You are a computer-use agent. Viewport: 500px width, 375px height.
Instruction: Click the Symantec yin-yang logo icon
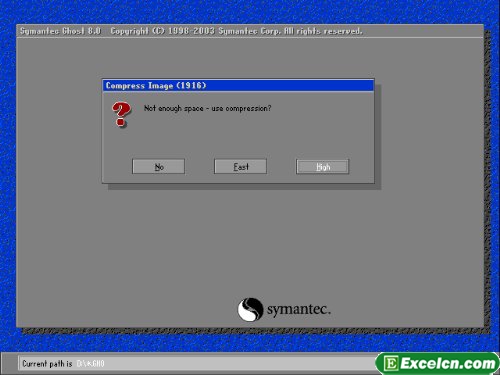click(250, 309)
